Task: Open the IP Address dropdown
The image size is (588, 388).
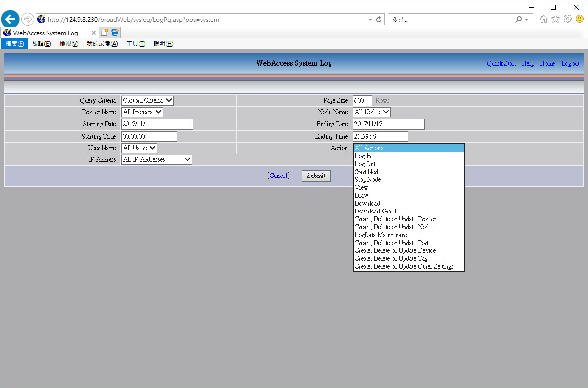Action: pyautogui.click(x=157, y=160)
